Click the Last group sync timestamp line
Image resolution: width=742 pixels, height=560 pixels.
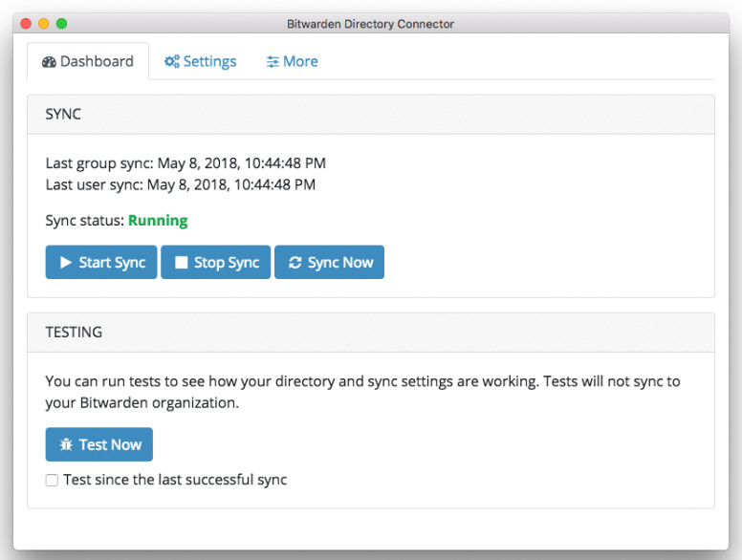coord(185,163)
